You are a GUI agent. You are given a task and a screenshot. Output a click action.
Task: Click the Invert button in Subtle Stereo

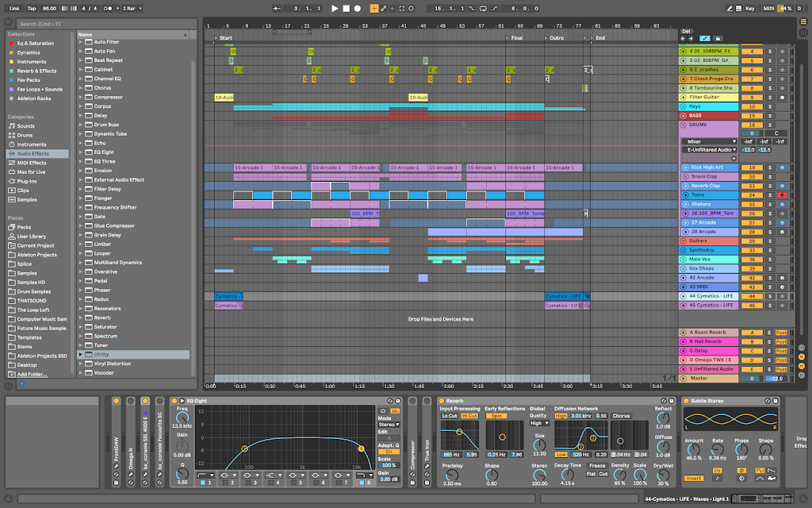(x=693, y=479)
